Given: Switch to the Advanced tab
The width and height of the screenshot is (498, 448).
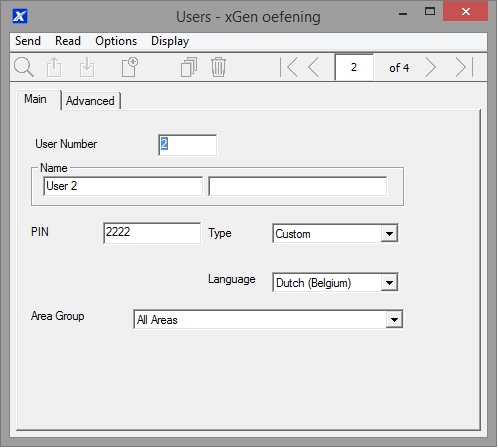Looking at the screenshot, I should point(90,101).
